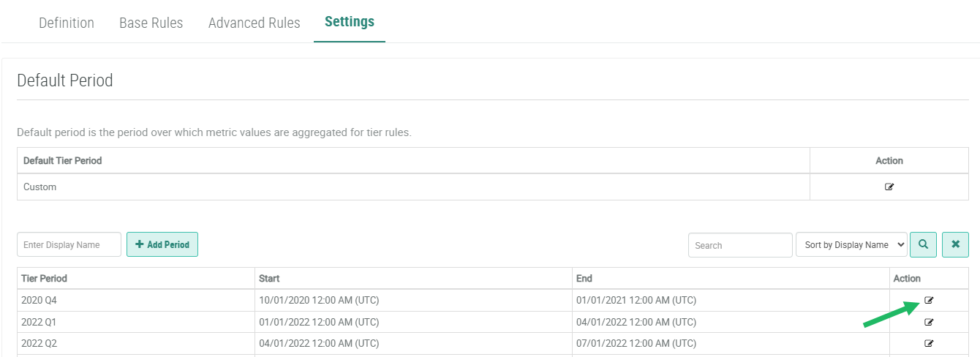Open the Base Rules tab
The width and height of the screenshot is (980, 357).
point(151,23)
